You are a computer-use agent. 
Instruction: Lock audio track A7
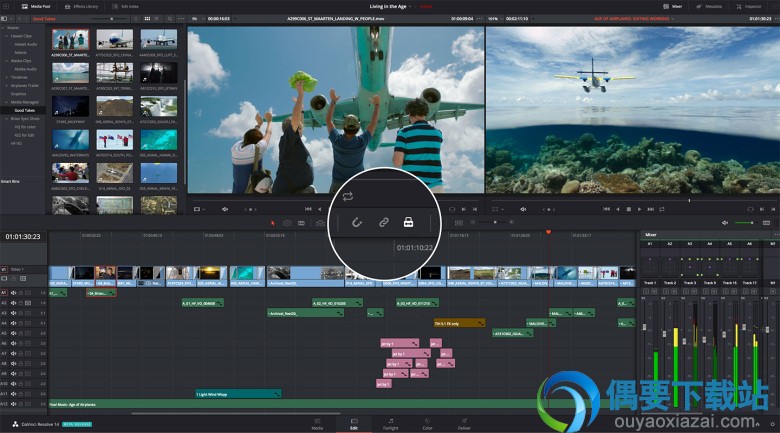pos(21,353)
